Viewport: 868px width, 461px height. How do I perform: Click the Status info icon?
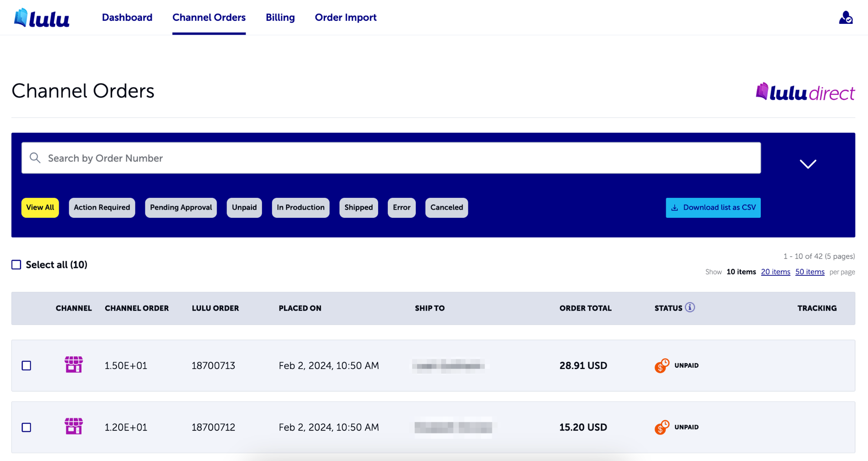pos(690,307)
